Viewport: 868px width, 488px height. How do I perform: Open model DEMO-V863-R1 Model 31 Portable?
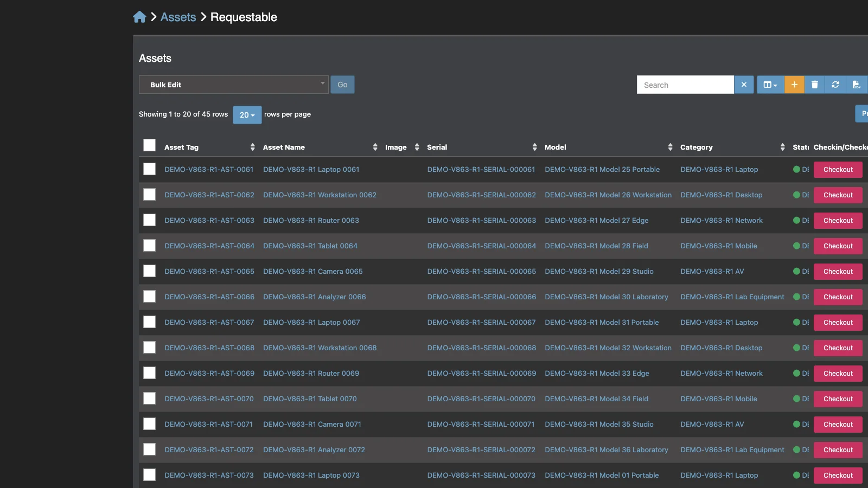click(602, 322)
